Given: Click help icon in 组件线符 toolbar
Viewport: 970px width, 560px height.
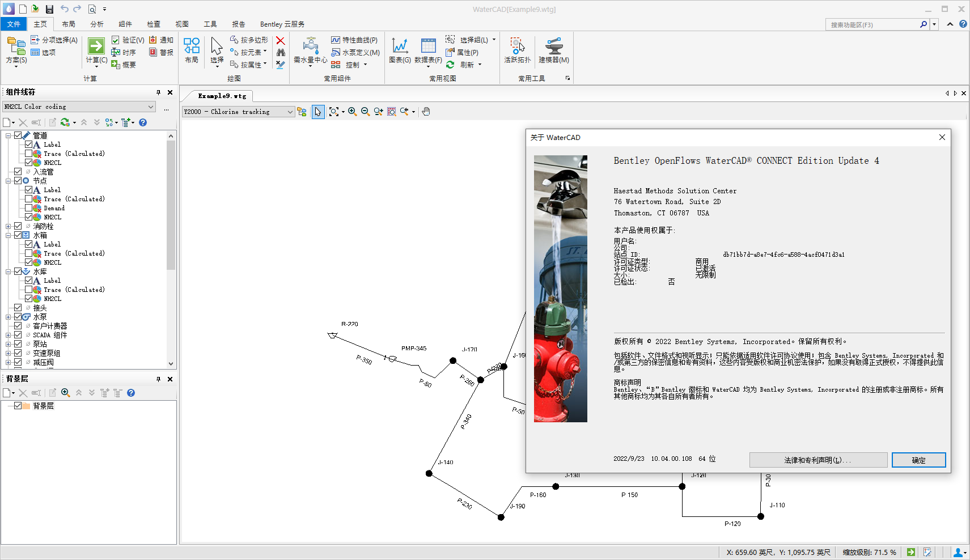Looking at the screenshot, I should (143, 122).
